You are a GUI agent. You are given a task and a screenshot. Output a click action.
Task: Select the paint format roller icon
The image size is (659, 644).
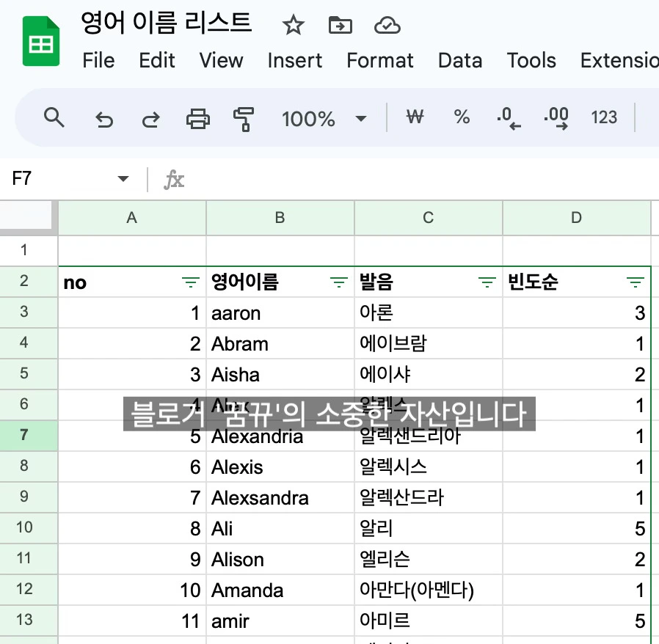(x=244, y=120)
